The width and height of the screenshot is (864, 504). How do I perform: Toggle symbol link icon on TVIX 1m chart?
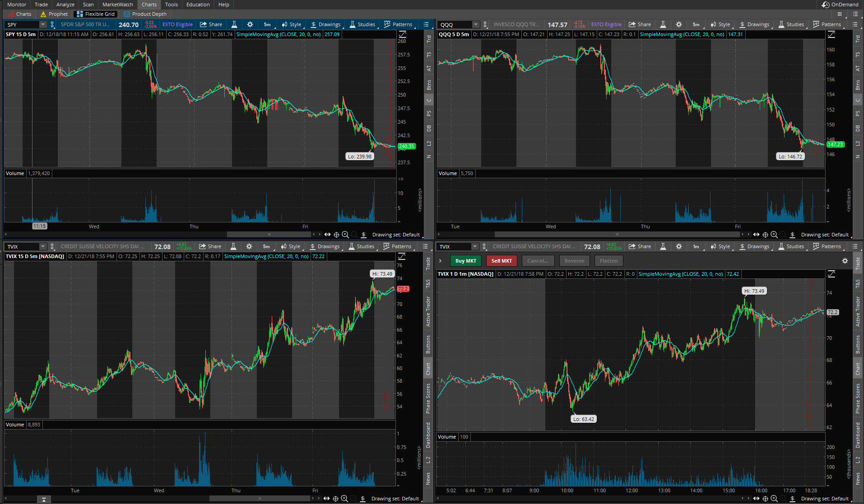(x=484, y=247)
